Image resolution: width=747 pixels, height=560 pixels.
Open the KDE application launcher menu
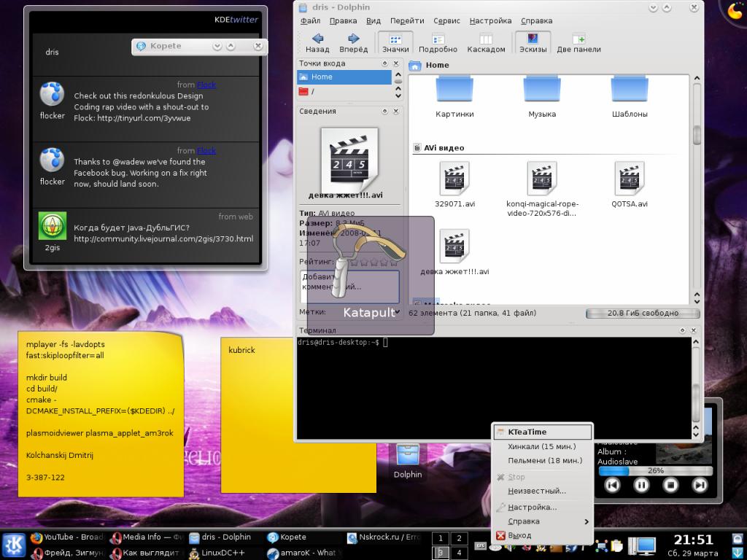click(14, 545)
